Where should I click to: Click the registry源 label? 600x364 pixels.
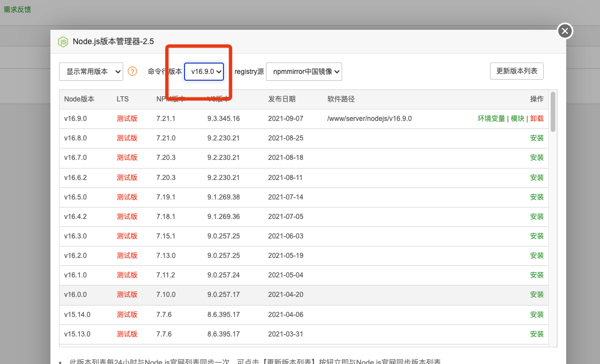(x=249, y=72)
